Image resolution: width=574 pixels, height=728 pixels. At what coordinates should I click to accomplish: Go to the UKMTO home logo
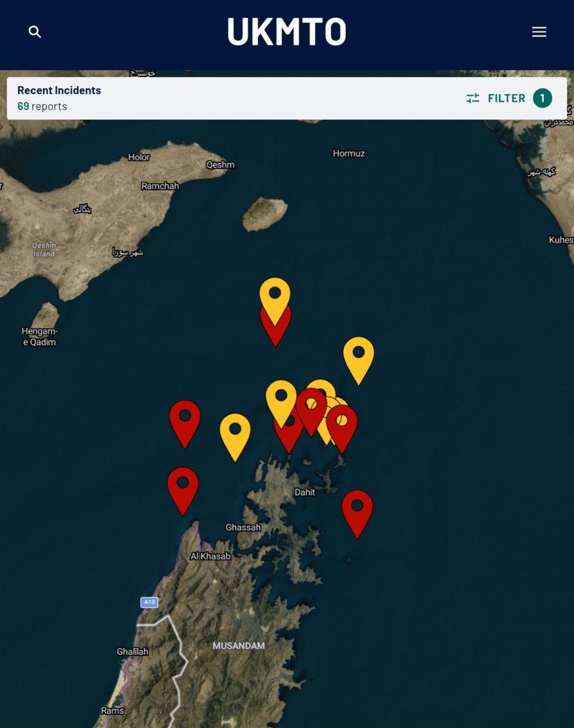tap(286, 32)
